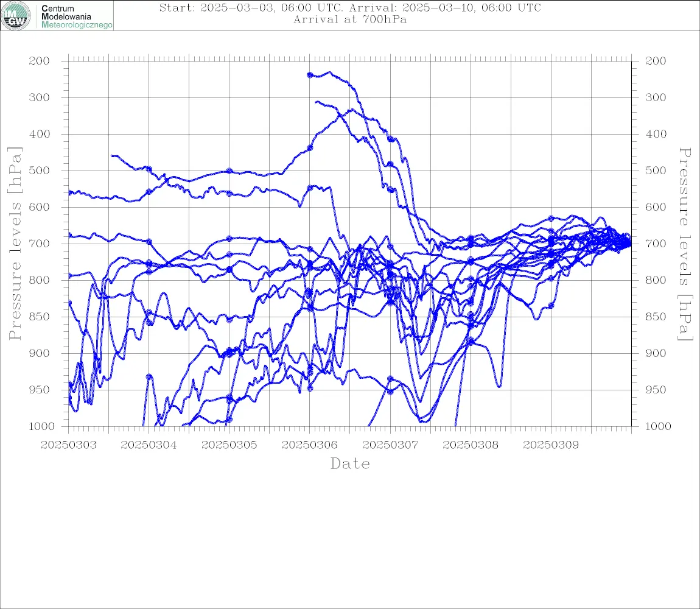Click the date label 20250305
The width and height of the screenshot is (700, 609).
click(229, 445)
